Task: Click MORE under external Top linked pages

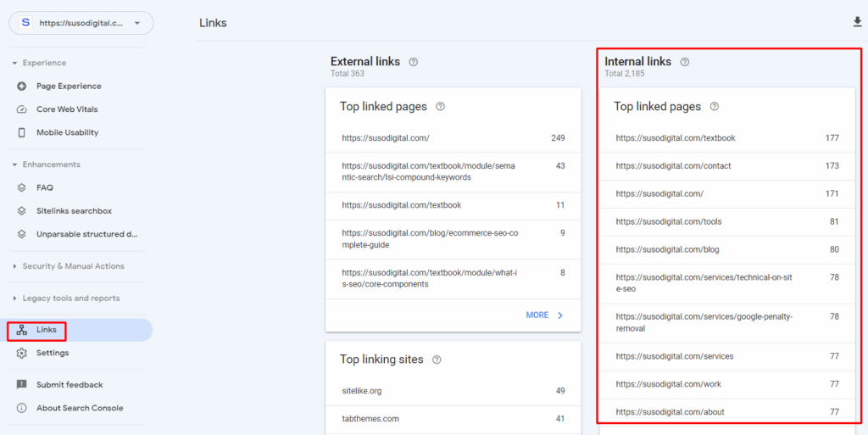Action: pos(537,315)
